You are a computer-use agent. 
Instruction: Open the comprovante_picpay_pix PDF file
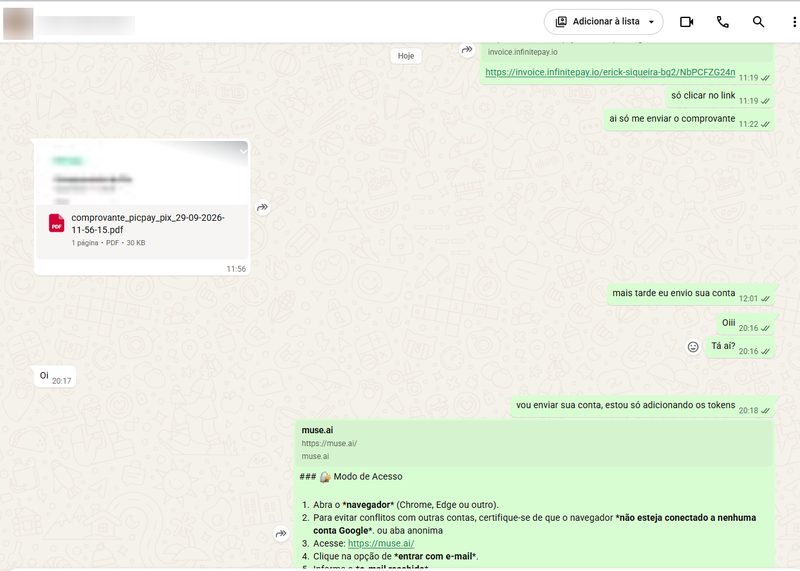pyautogui.click(x=142, y=231)
